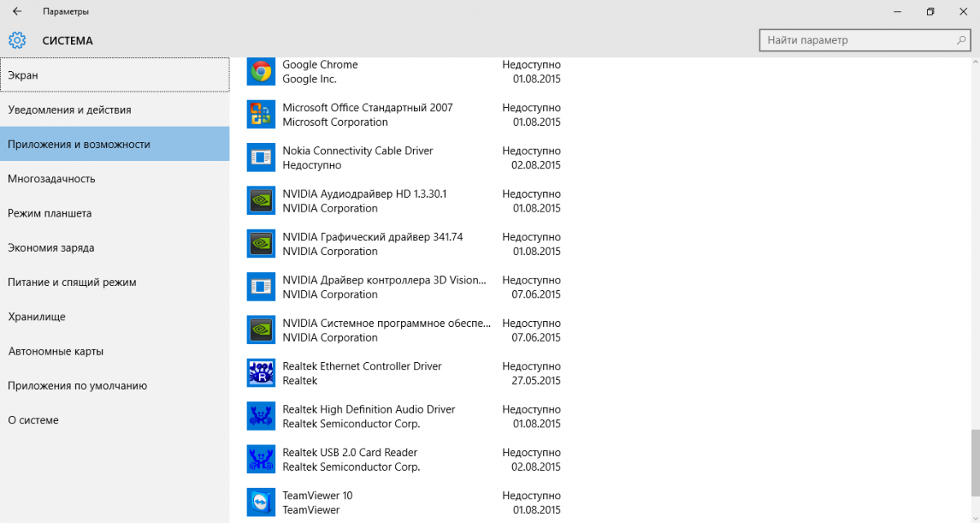Click the search magnifier icon
Viewport: 980px width, 523px height.
pyautogui.click(x=962, y=40)
